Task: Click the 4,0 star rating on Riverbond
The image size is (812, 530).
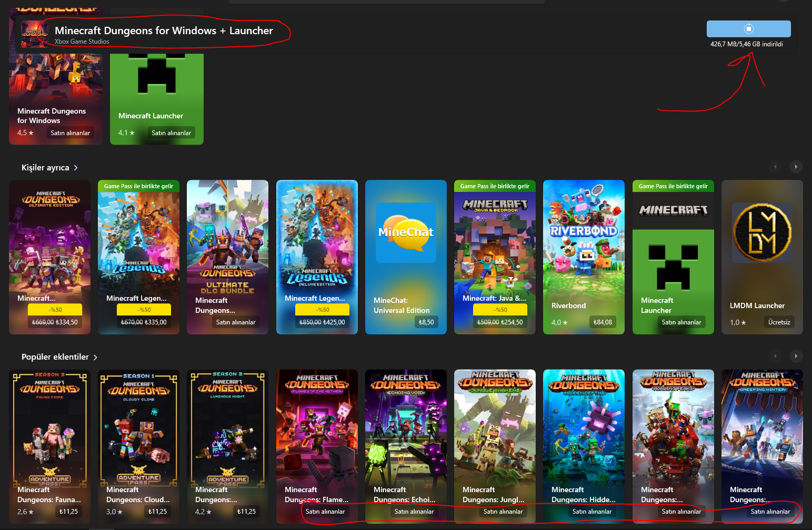Action: tap(559, 322)
